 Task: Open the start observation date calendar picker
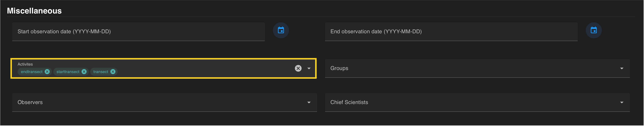(281, 30)
